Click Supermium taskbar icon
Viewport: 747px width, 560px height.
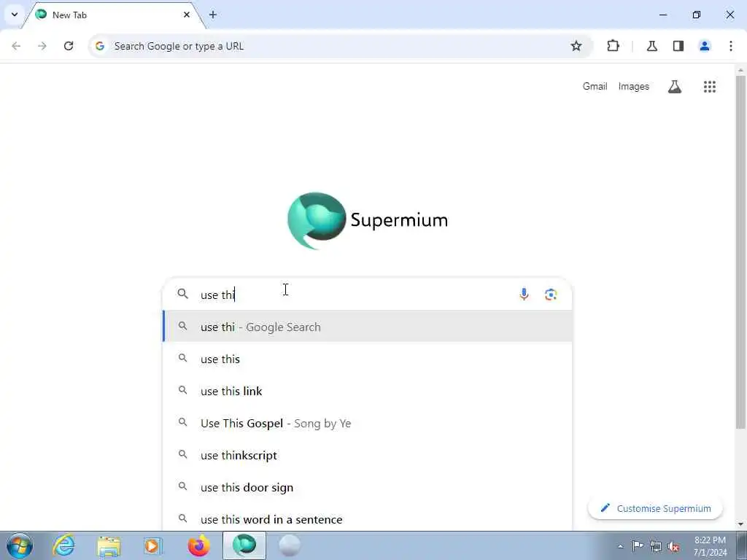click(x=244, y=545)
